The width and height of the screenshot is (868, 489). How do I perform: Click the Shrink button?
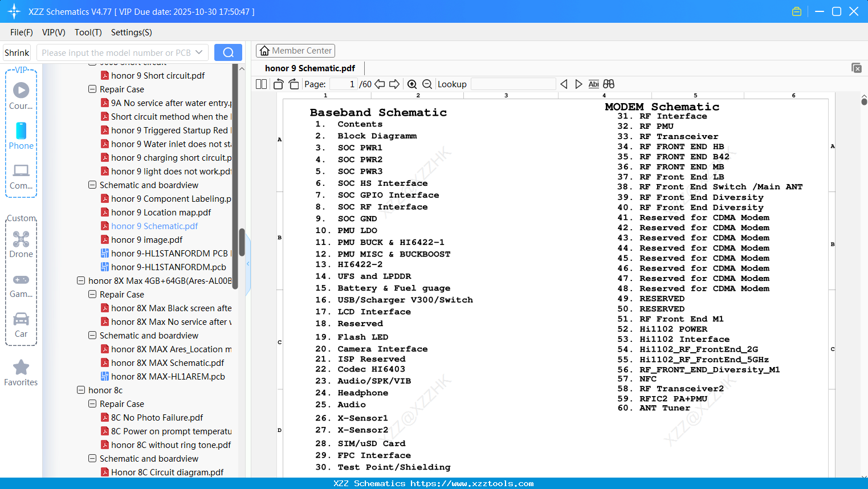click(x=17, y=52)
